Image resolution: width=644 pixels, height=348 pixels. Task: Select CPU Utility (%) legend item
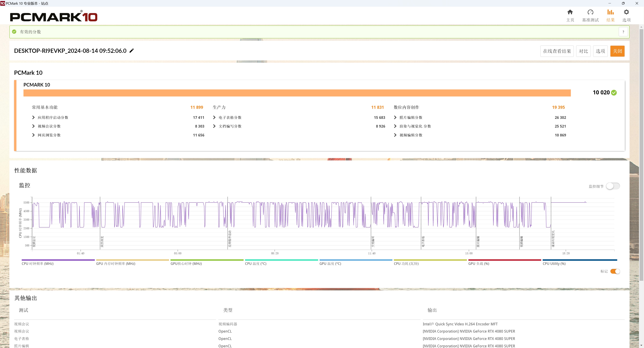coord(580,262)
